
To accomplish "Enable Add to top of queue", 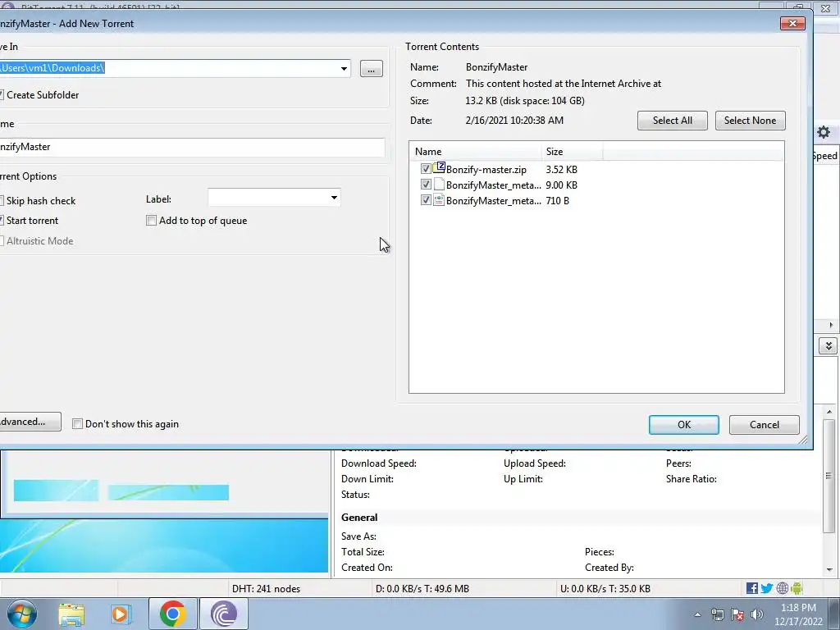I will pos(151,220).
